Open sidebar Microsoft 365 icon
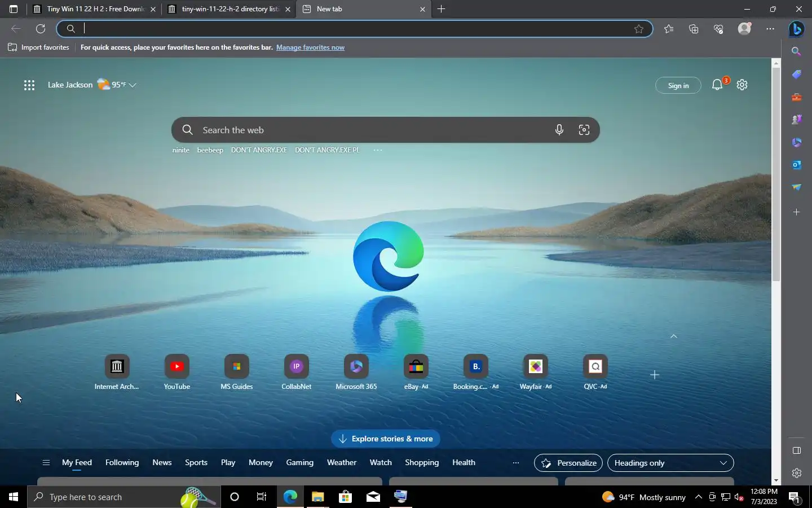 [796, 142]
